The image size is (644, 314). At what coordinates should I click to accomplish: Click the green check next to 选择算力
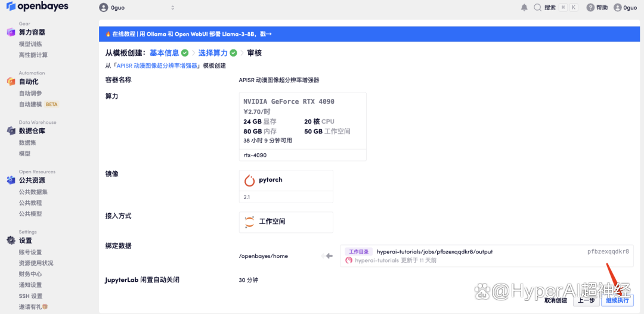click(233, 53)
